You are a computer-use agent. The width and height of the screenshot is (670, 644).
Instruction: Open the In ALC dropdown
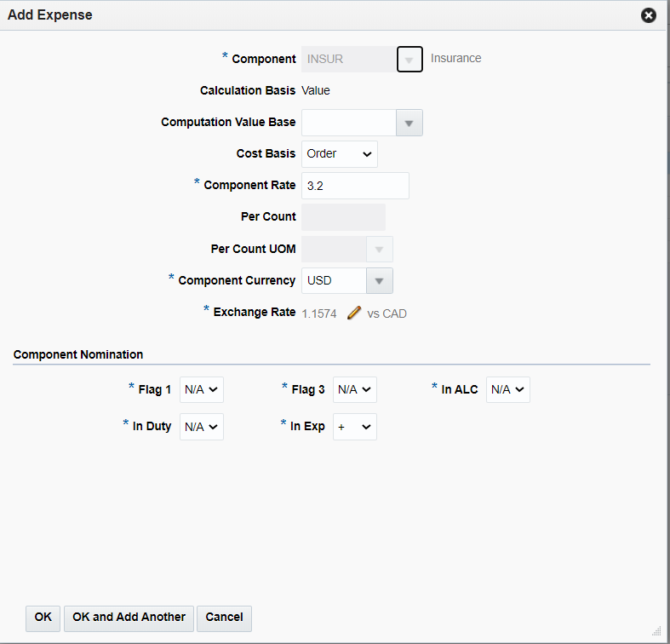508,390
